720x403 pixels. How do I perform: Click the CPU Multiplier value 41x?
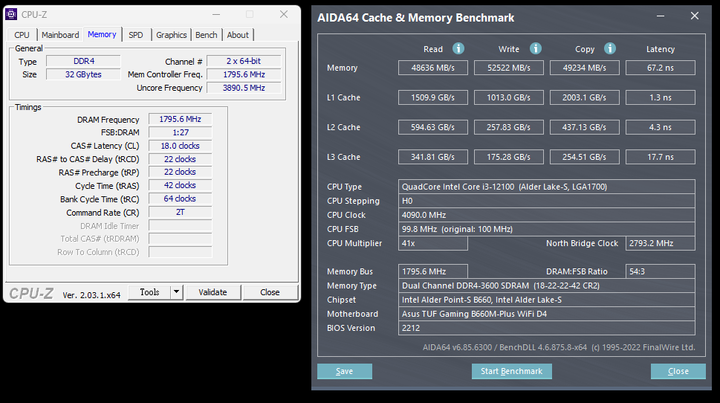pyautogui.click(x=433, y=243)
